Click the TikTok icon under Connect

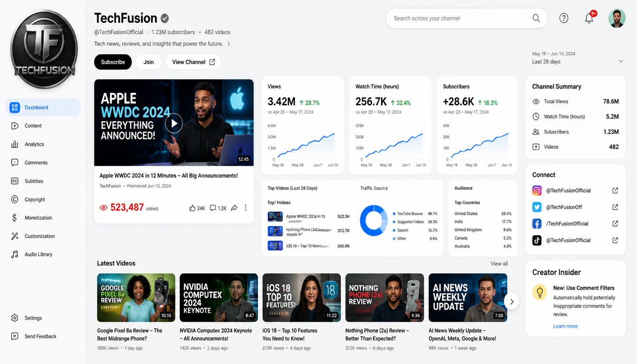(537, 240)
